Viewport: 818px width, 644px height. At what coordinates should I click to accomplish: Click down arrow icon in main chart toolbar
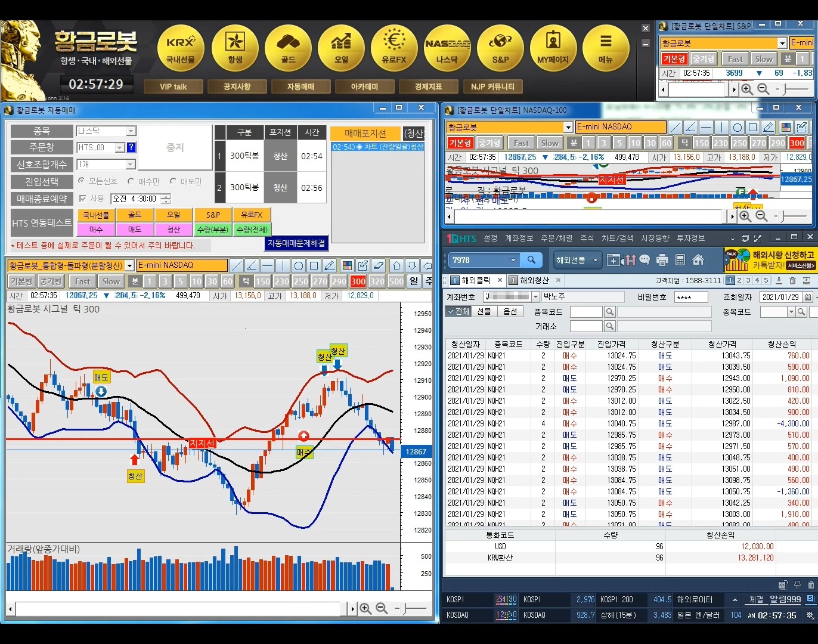tap(412, 265)
